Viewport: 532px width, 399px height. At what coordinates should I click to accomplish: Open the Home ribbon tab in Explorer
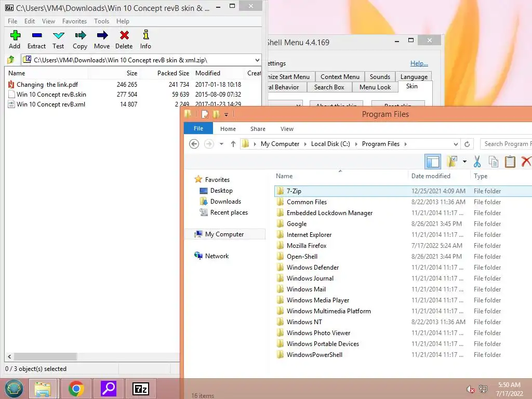click(228, 129)
